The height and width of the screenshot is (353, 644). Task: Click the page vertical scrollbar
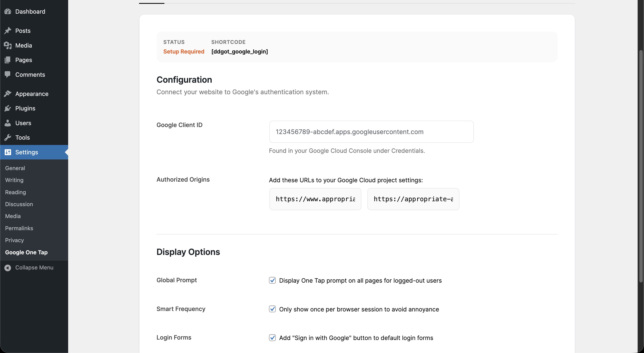[641, 166]
